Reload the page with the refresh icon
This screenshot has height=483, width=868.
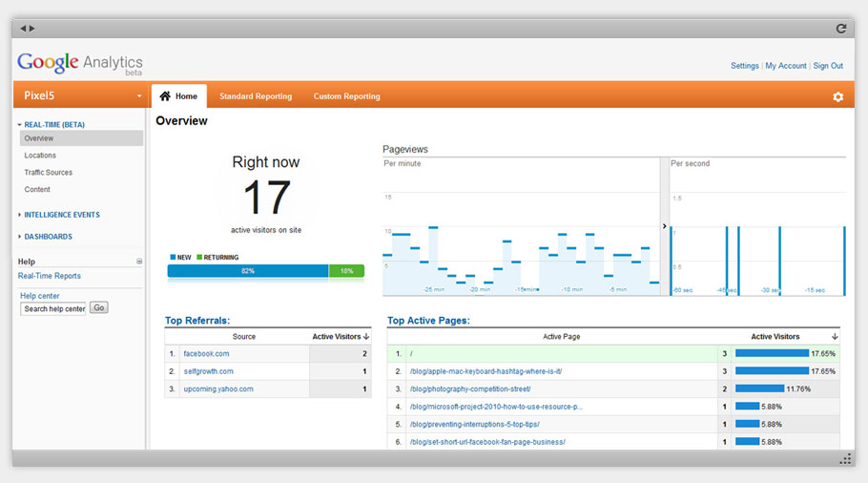tap(841, 29)
